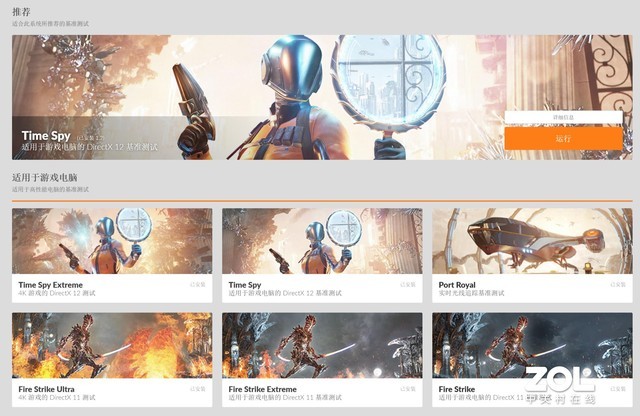This screenshot has height=416, width=640.
Task: Open the Fire Strike Ultra thumbnail
Action: coord(112,345)
